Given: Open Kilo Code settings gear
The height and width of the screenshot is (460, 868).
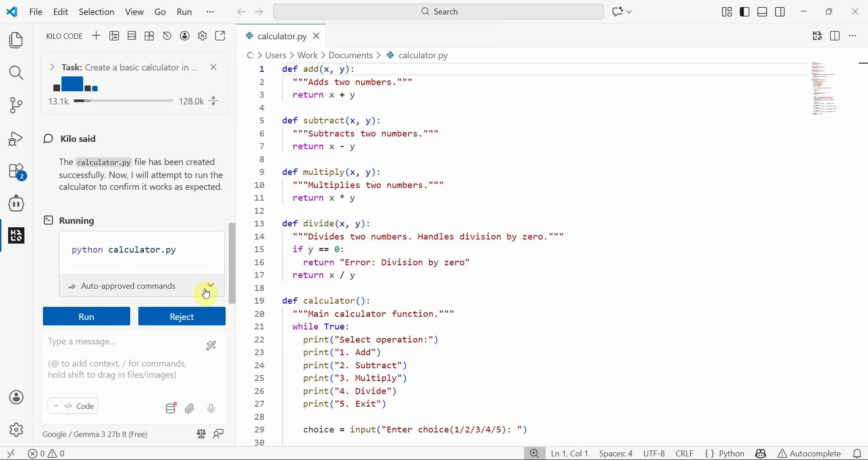Looking at the screenshot, I should [203, 36].
